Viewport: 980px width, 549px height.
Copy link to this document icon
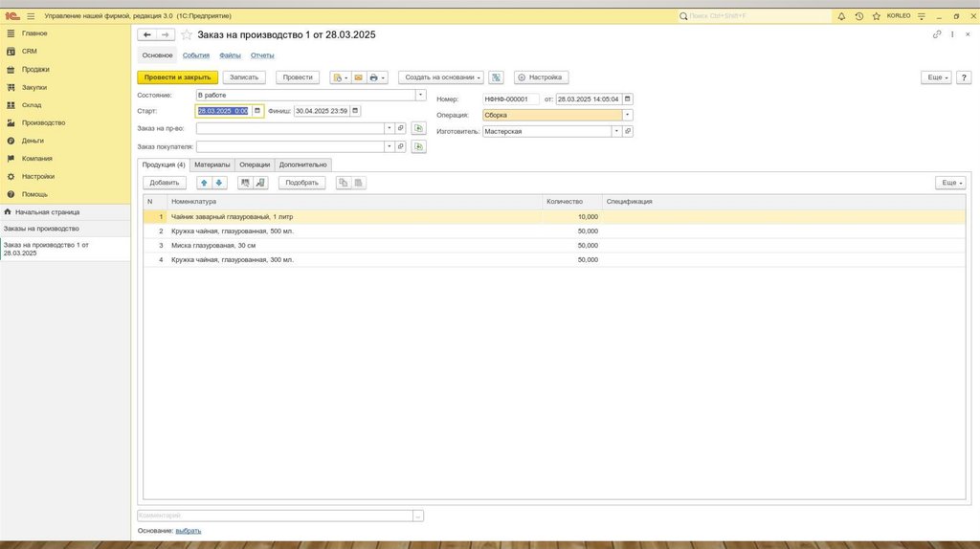(x=937, y=34)
